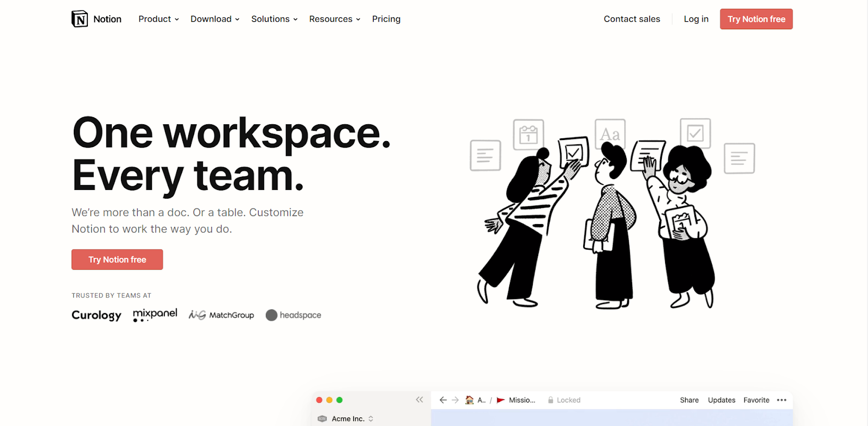Open the three-dot more options menu

coord(782,400)
